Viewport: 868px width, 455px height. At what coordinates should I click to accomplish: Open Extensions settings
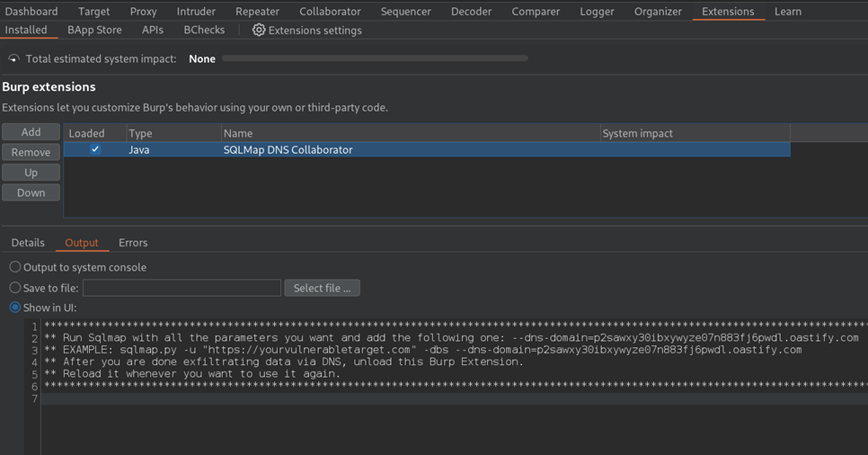tap(307, 30)
